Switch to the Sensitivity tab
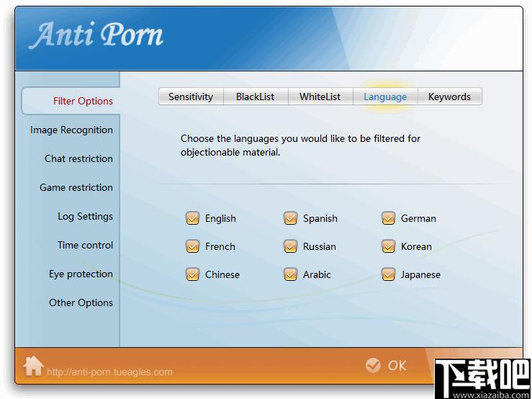Image resolution: width=532 pixels, height=399 pixels. 191,97
